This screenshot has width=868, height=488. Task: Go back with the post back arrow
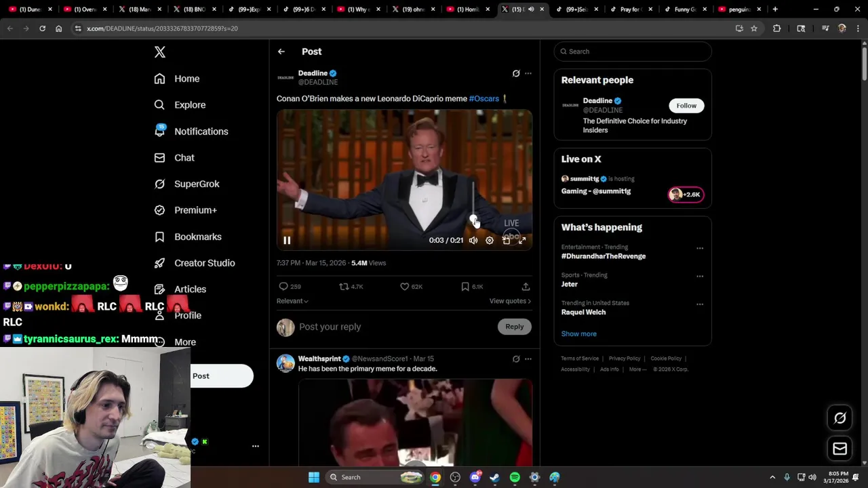coord(281,52)
